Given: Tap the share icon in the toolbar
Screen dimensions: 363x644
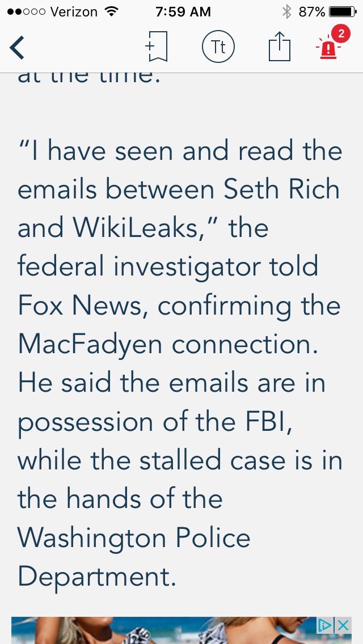Looking at the screenshot, I should (278, 46).
